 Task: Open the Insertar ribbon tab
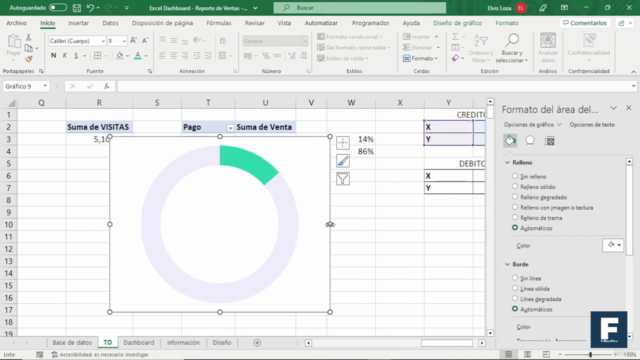[x=78, y=23]
